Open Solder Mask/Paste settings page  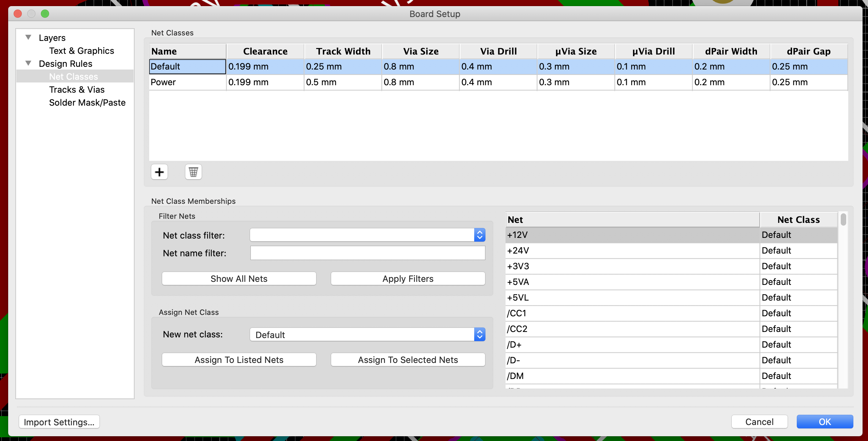click(87, 103)
